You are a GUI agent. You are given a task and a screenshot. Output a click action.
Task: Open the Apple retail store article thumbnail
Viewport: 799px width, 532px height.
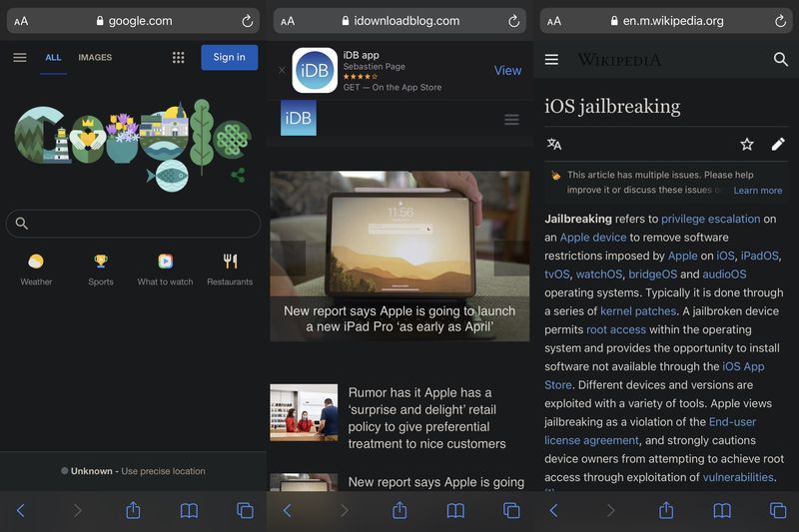(x=304, y=412)
